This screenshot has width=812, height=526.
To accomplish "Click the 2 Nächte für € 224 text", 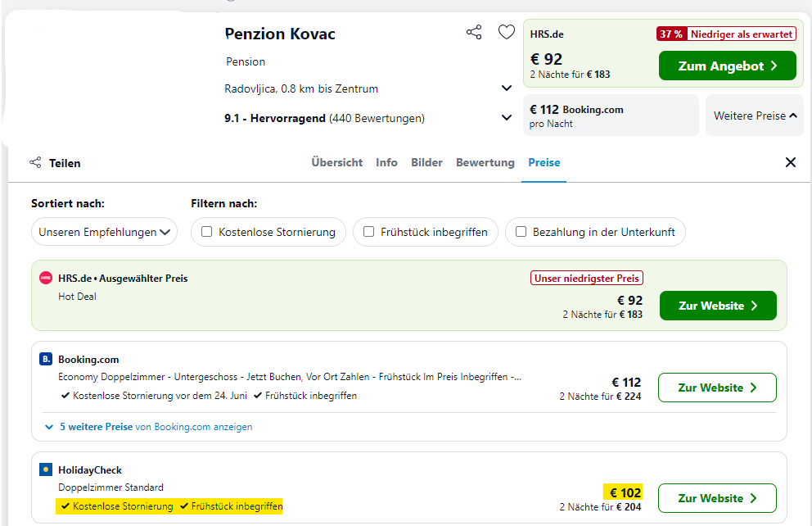I will click(600, 397).
